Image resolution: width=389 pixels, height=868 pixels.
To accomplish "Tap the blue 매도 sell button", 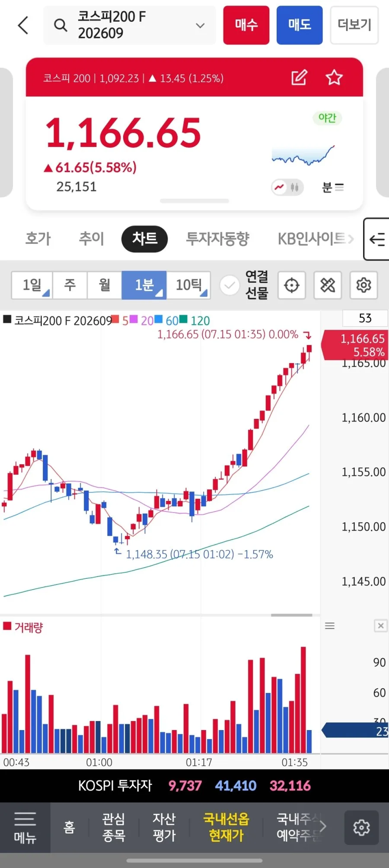I will tap(300, 25).
